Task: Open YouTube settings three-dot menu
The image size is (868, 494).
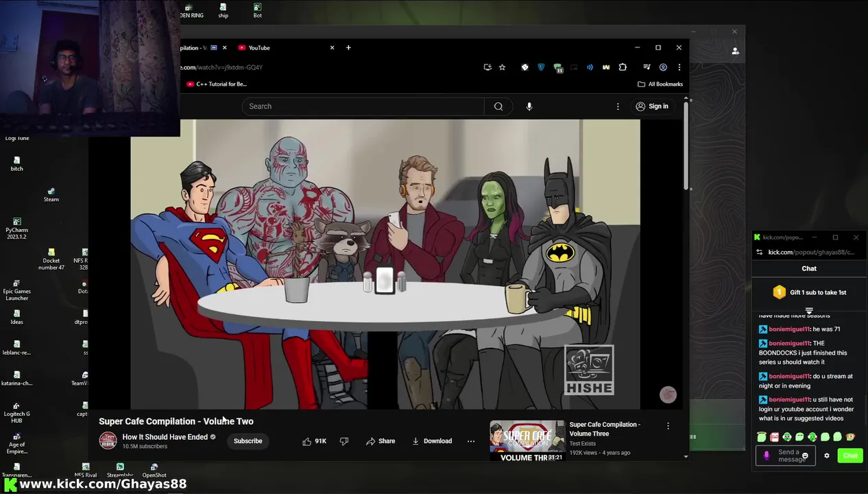Action: click(x=618, y=106)
